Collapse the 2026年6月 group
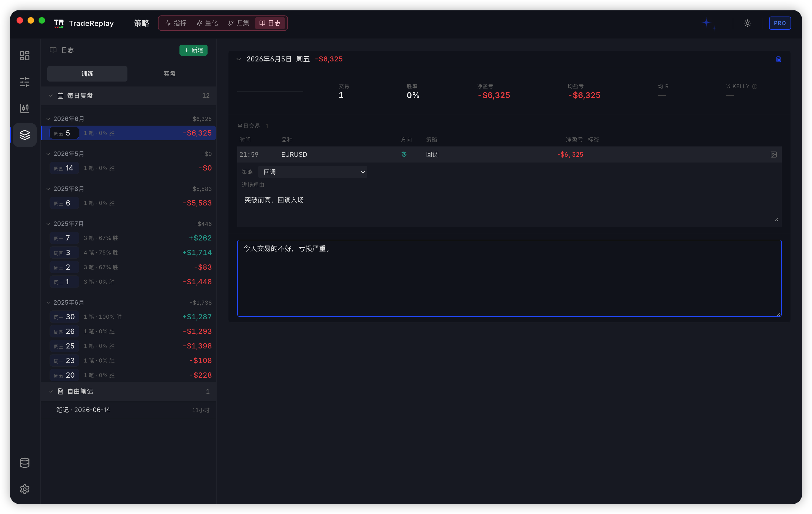The height and width of the screenshot is (514, 812). point(48,119)
